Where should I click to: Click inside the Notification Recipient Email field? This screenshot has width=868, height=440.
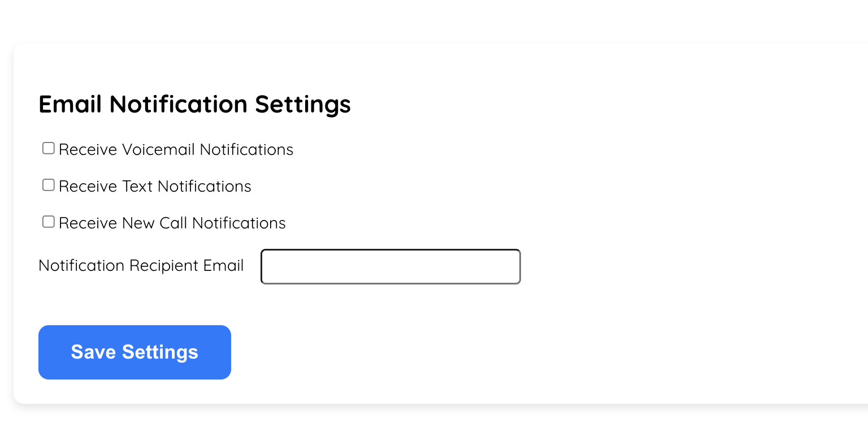pos(390,266)
